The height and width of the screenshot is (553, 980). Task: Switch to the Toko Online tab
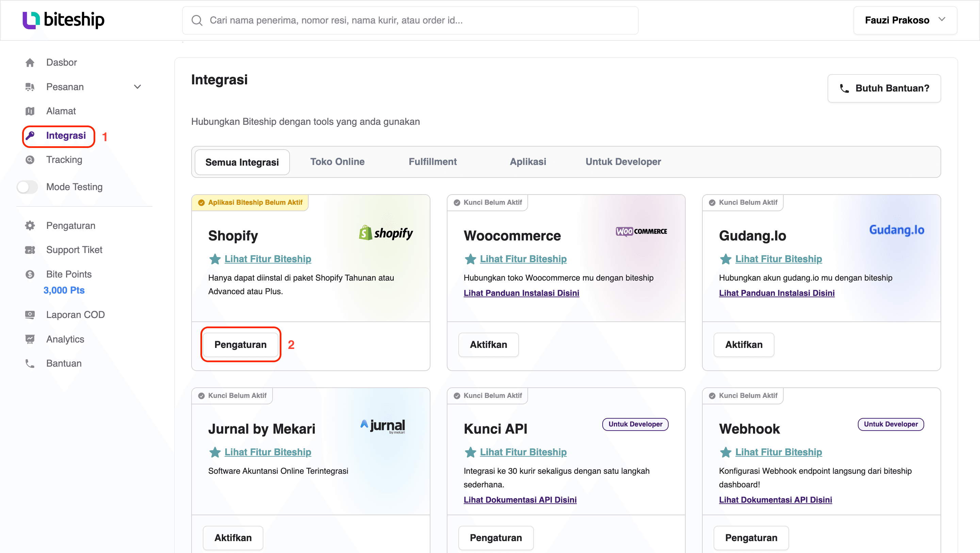pyautogui.click(x=338, y=162)
